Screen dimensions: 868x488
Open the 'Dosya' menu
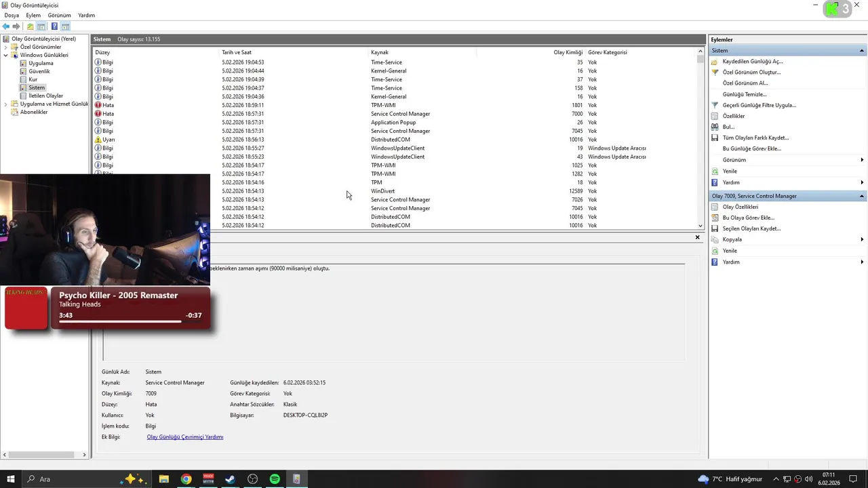pyautogui.click(x=12, y=15)
